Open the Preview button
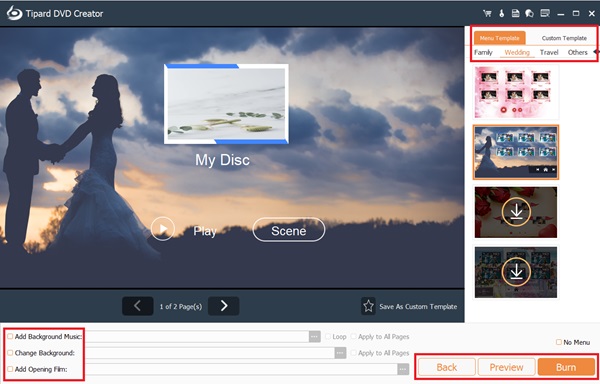 [506, 367]
